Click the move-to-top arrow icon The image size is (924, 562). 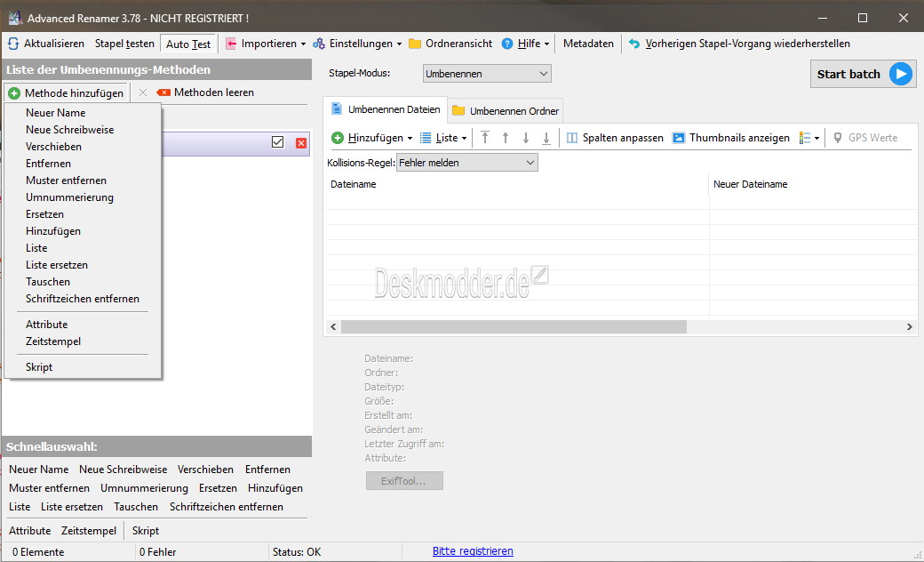coord(485,138)
